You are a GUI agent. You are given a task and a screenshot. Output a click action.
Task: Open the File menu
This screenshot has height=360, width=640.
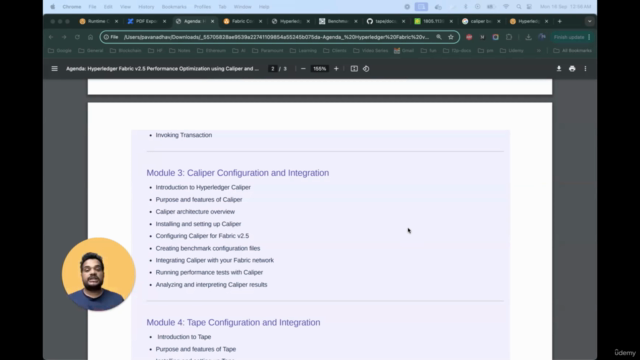click(x=92, y=7)
